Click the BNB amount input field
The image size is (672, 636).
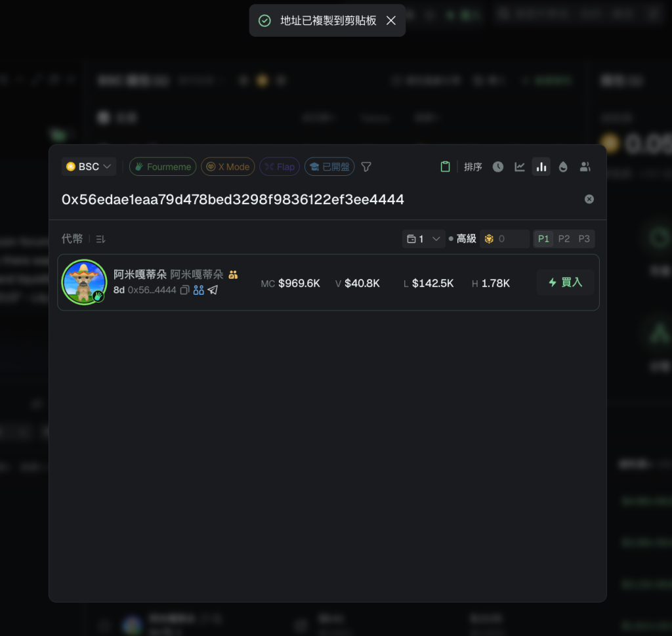point(511,239)
